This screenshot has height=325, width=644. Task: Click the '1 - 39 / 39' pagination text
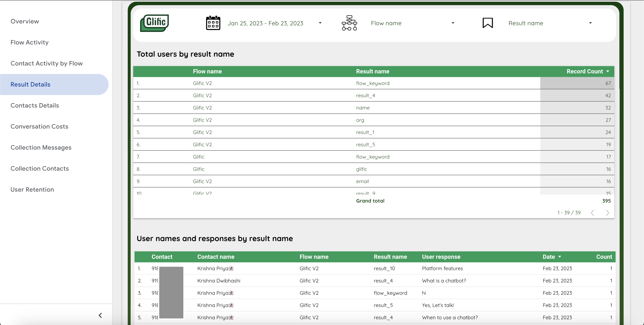pyautogui.click(x=569, y=213)
